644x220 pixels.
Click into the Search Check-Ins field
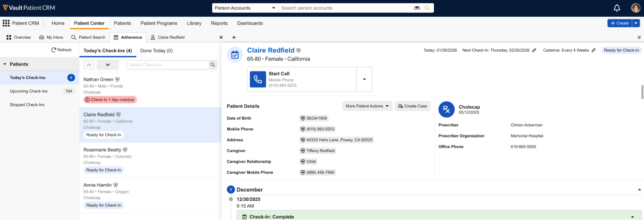coord(168,65)
